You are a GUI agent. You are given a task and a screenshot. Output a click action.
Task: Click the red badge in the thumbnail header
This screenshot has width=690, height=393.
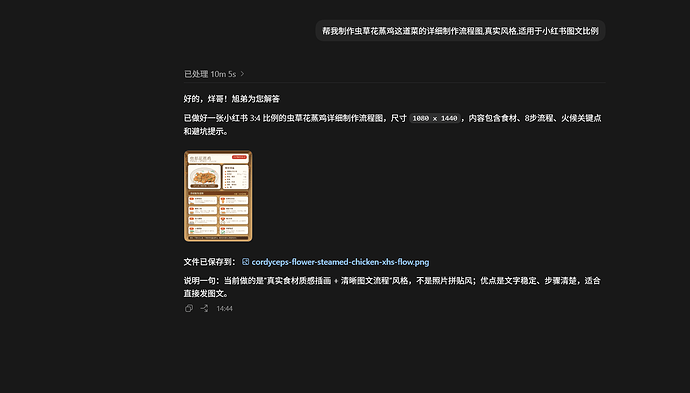pos(239,157)
